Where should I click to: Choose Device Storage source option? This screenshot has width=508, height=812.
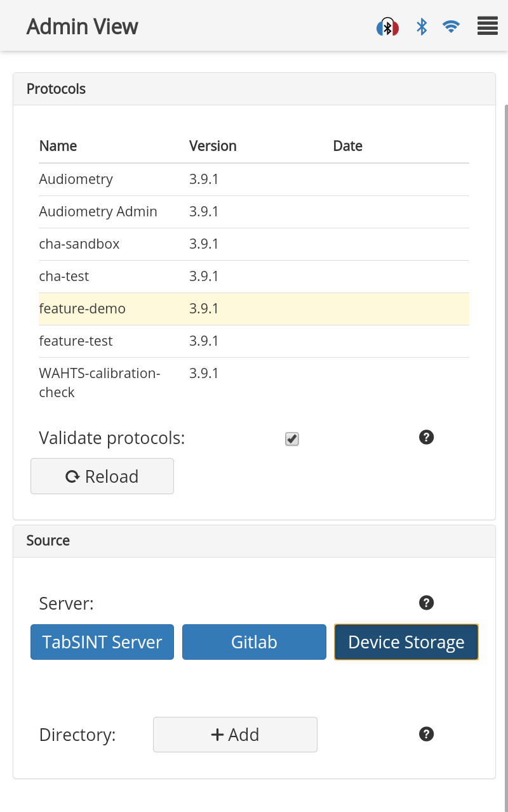406,642
